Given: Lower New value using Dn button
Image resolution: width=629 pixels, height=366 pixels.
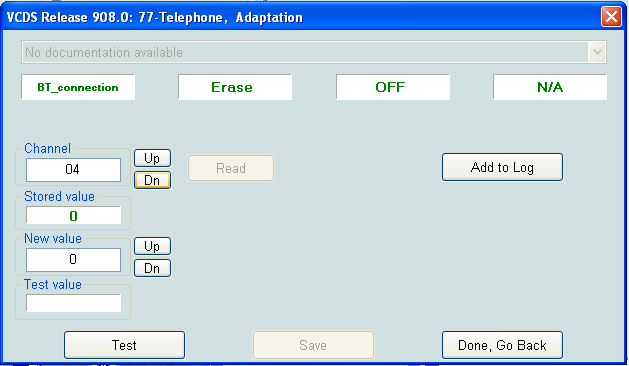Looking at the screenshot, I should click(x=152, y=268).
